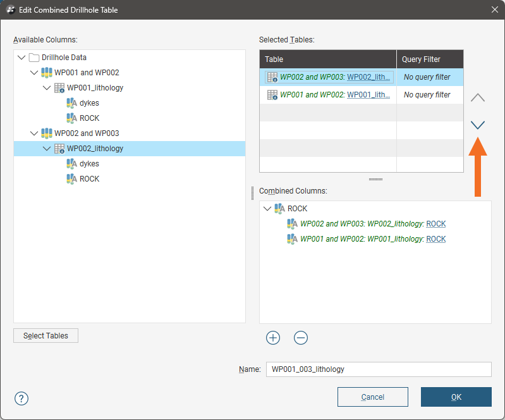Click the Name field containing WP001_003_lithology
Image resolution: width=505 pixels, height=420 pixels.
point(378,369)
